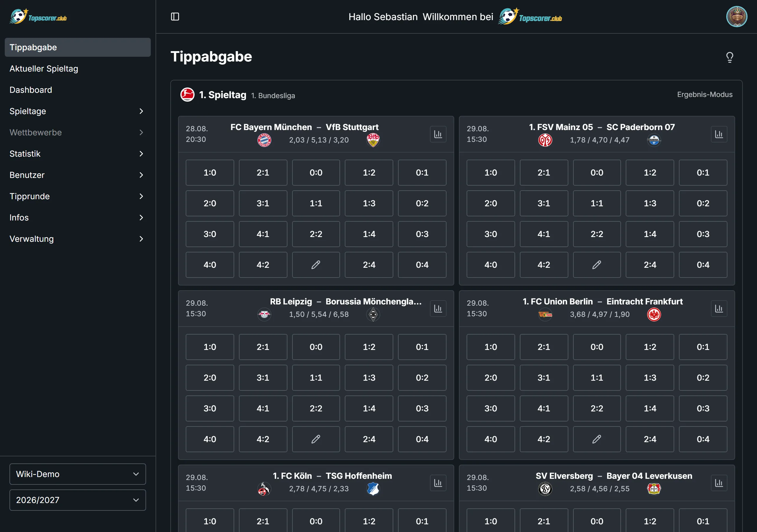The image size is (757, 532).
Task: Click odds 1,78 / 4,70 / 4,47
Action: [x=600, y=140]
